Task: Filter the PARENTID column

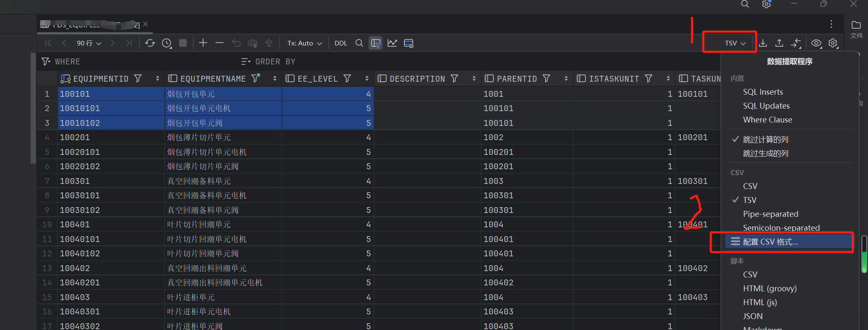Action: pyautogui.click(x=546, y=78)
